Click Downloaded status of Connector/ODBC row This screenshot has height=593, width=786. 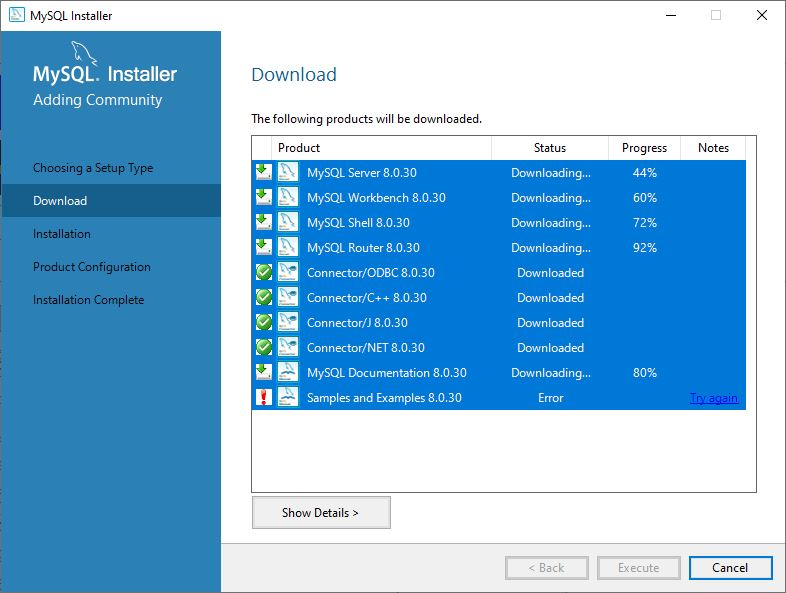click(x=550, y=273)
